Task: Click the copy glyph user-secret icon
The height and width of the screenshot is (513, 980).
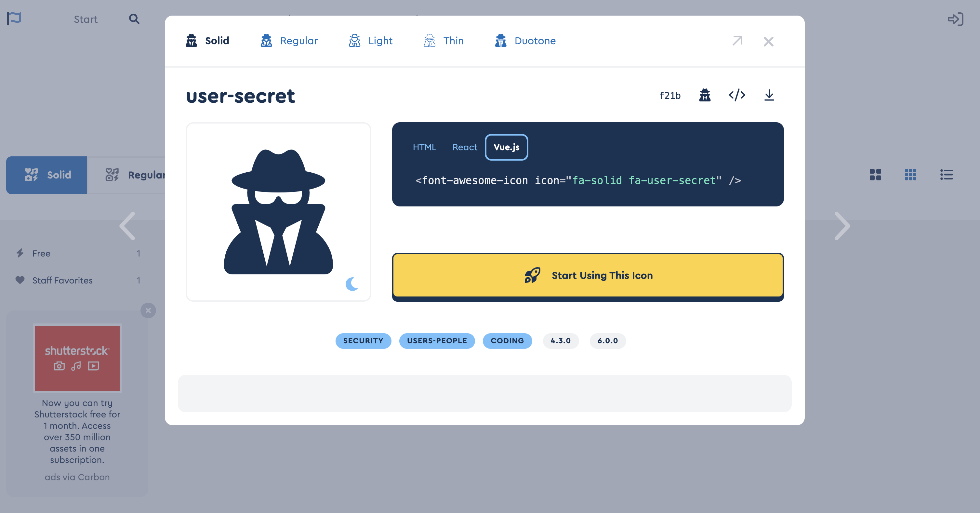Action: pyautogui.click(x=705, y=95)
